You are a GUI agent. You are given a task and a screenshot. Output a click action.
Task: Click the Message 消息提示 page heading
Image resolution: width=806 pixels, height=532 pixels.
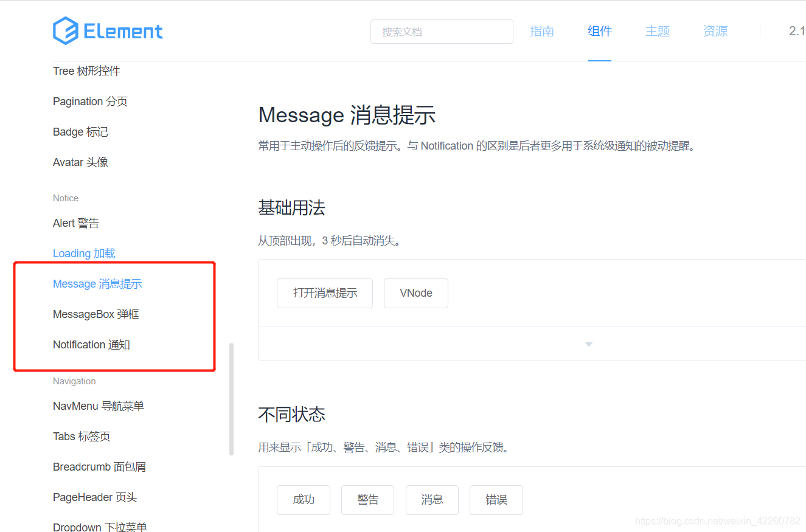[347, 115]
